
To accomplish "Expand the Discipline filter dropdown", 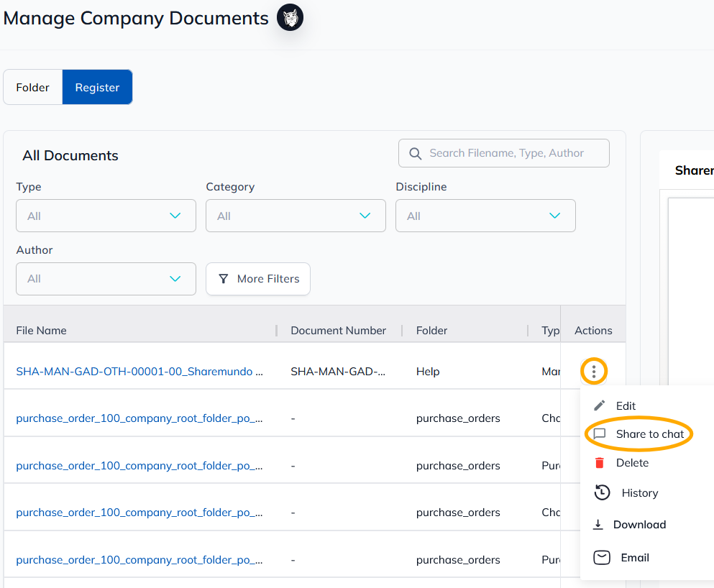I will pyautogui.click(x=485, y=216).
